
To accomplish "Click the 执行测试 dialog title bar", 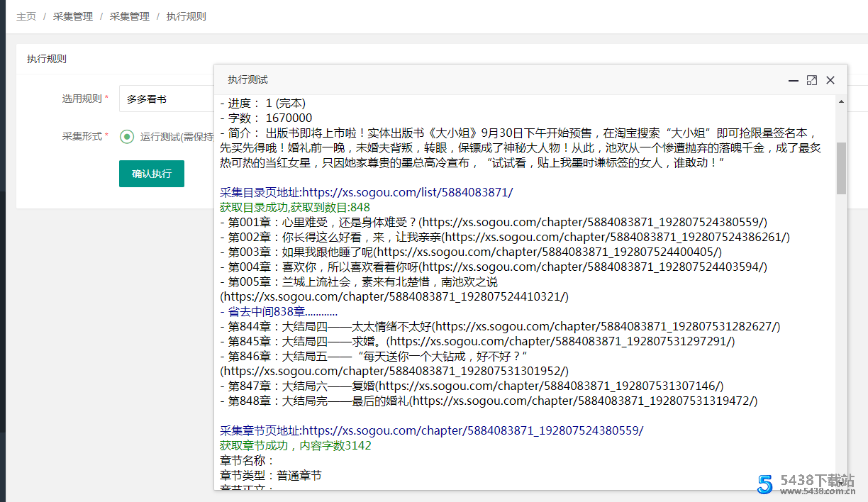I will pyautogui.click(x=496, y=80).
